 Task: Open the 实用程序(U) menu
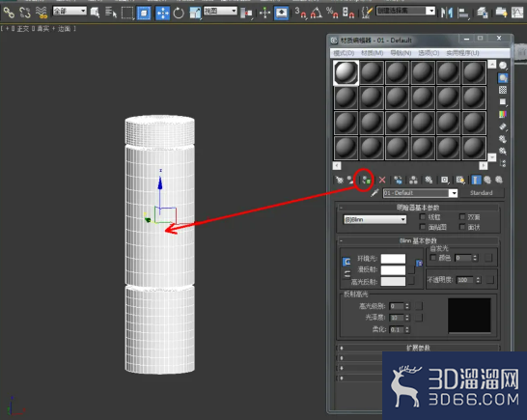462,53
